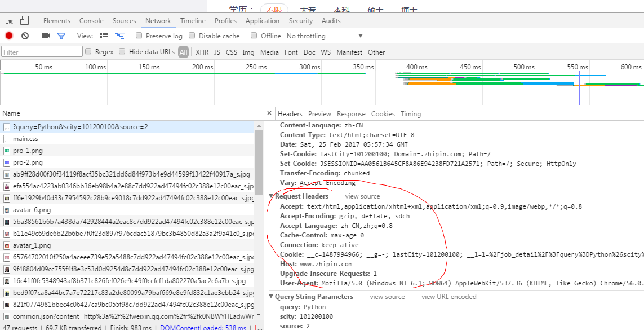Collapse the Query String Parameters section

click(271, 297)
